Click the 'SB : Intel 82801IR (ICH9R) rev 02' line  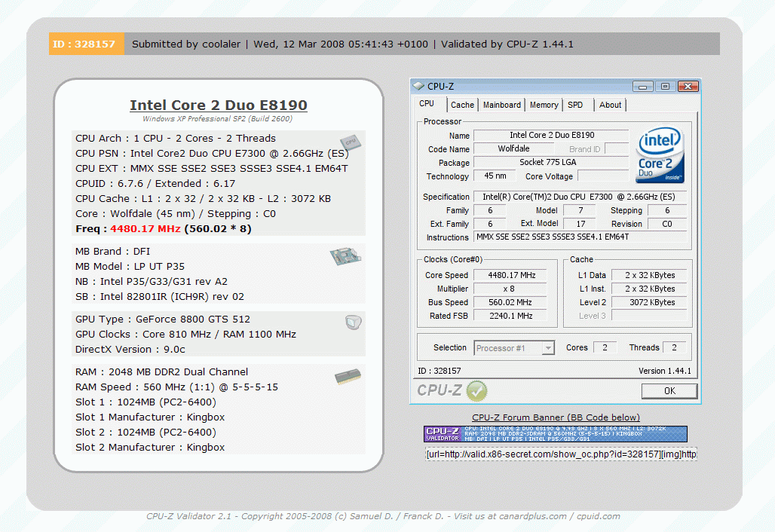(x=160, y=297)
